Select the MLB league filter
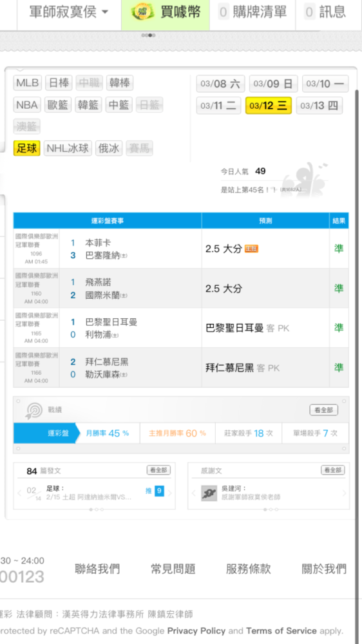This screenshot has width=362, height=644. point(28,83)
